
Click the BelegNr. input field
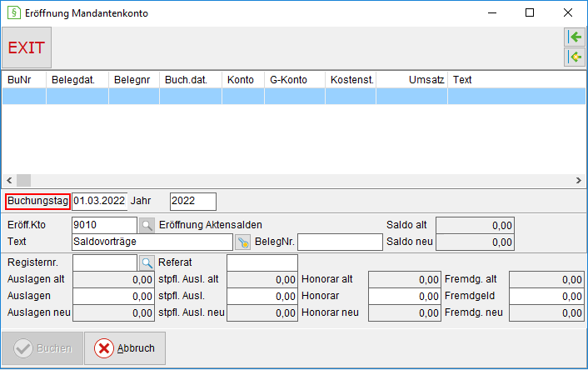[340, 242]
